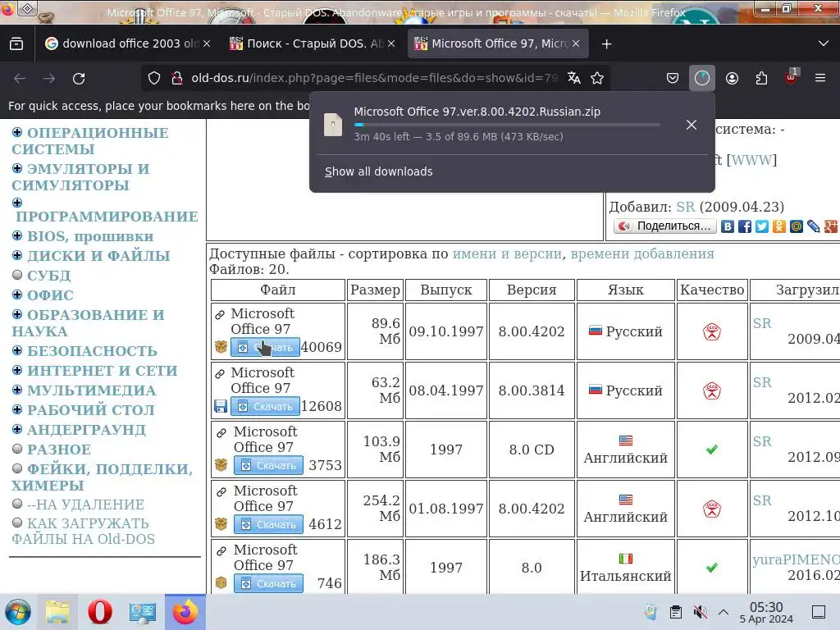Open a new tab
Image resolution: width=840 pixels, height=630 pixels.
pyautogui.click(x=606, y=44)
